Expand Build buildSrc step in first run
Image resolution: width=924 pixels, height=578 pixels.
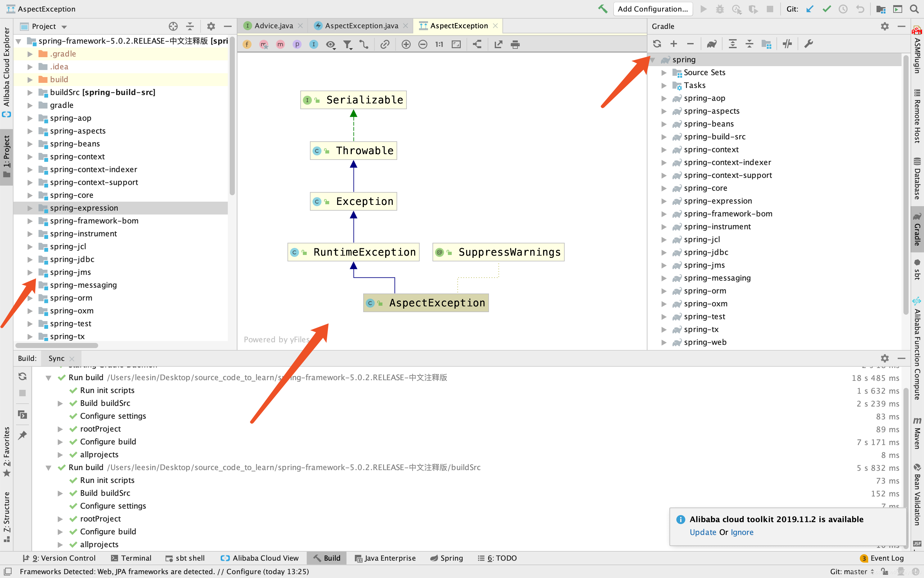[60, 403]
